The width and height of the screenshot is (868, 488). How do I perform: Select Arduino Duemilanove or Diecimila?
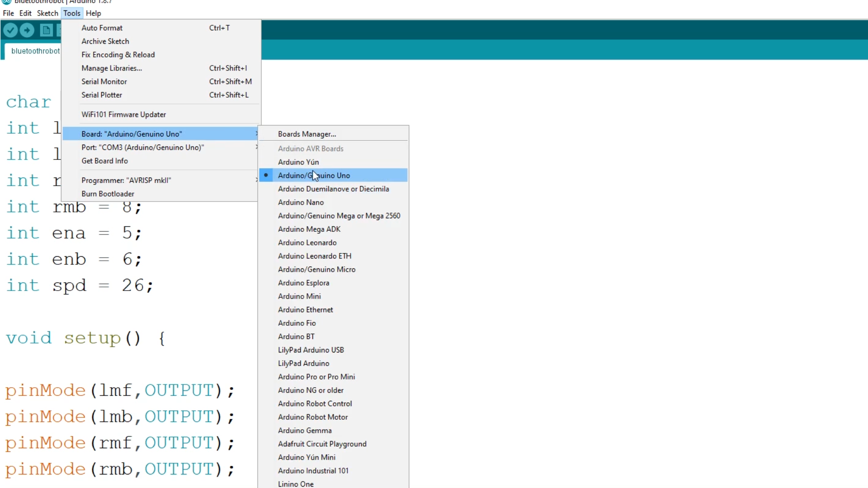[333, 189]
